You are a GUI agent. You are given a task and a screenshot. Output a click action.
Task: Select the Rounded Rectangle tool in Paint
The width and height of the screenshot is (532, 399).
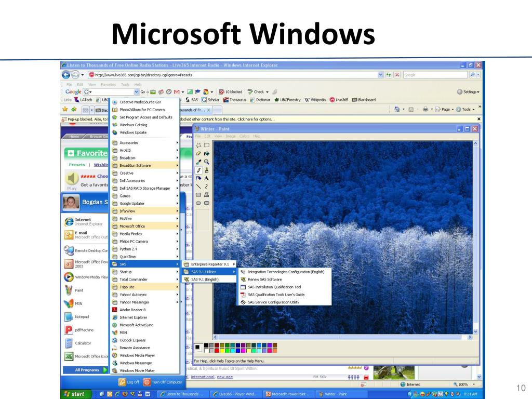pyautogui.click(x=207, y=203)
